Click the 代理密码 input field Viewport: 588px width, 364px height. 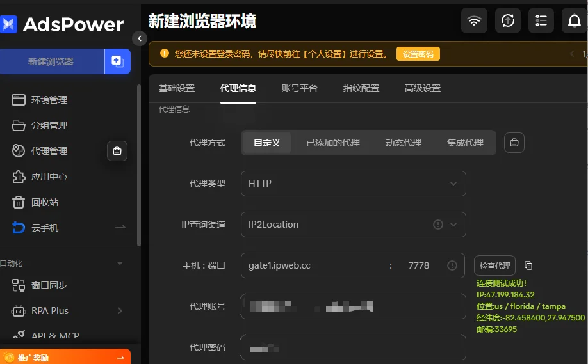tap(354, 347)
